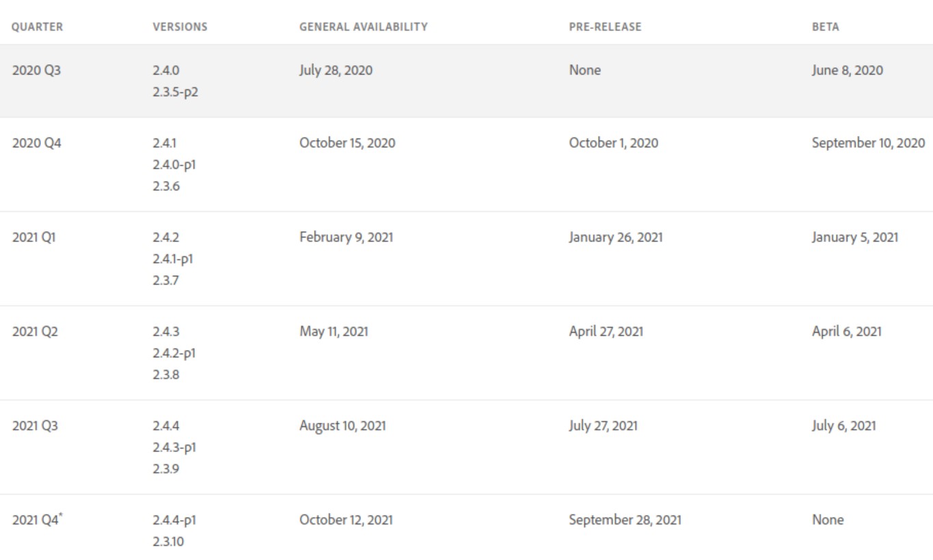933x560 pixels.
Task: Select September 28, 2021 pre-release date
Action: click(x=625, y=520)
